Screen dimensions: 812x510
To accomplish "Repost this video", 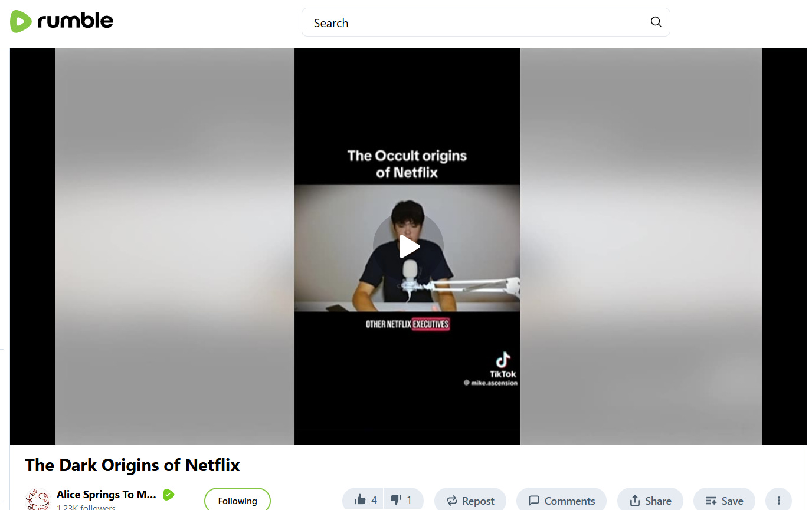I will pos(470,501).
